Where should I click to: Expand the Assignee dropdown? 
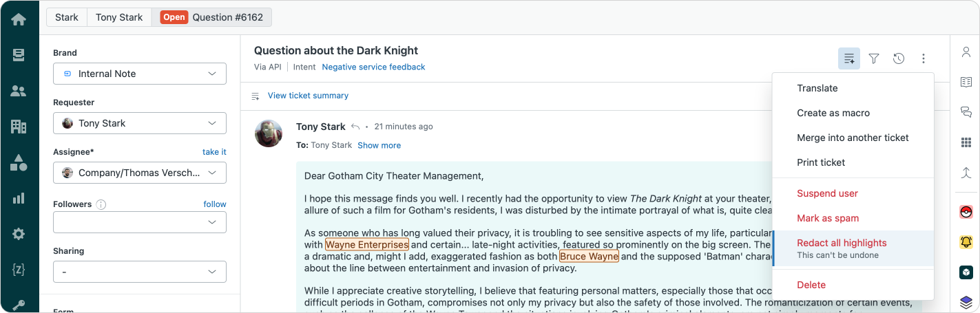point(140,173)
